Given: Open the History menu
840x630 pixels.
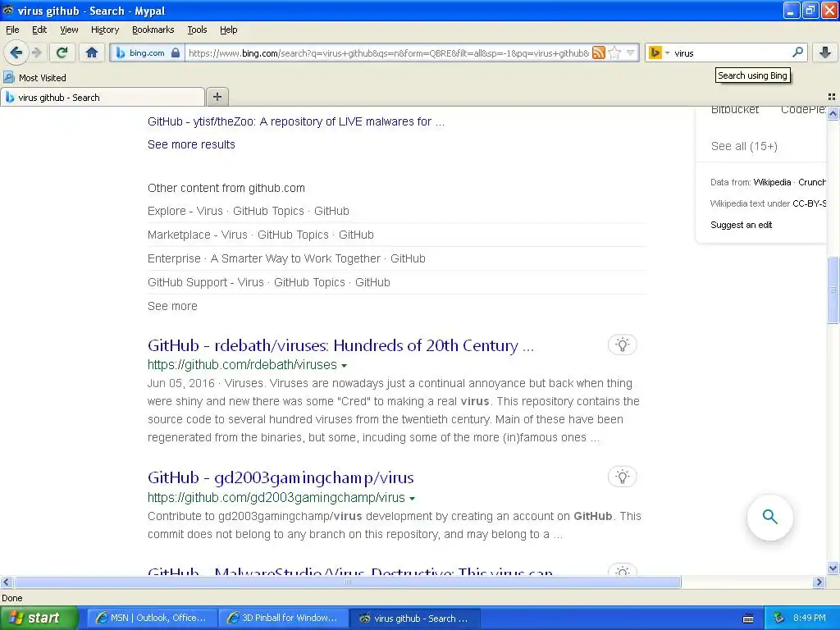Looking at the screenshot, I should click(x=104, y=30).
